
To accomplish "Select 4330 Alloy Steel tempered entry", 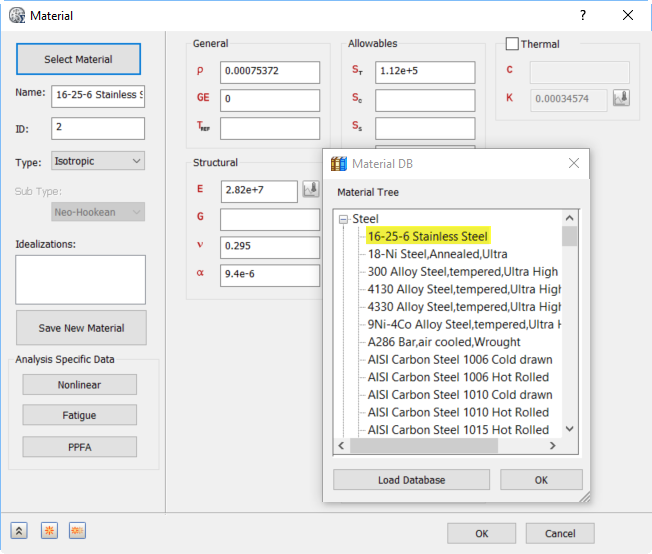I will click(464, 307).
